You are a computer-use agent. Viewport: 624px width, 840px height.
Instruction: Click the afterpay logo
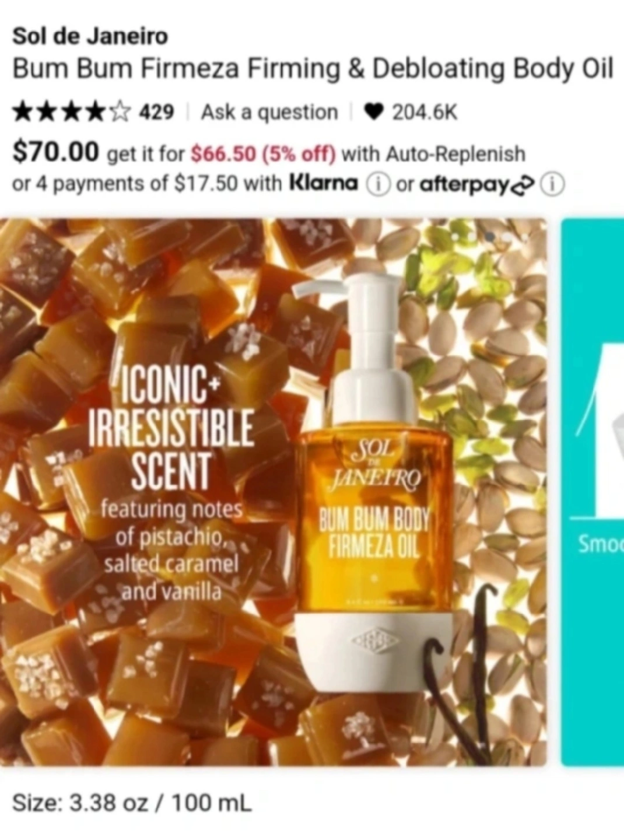pyautogui.click(x=476, y=184)
